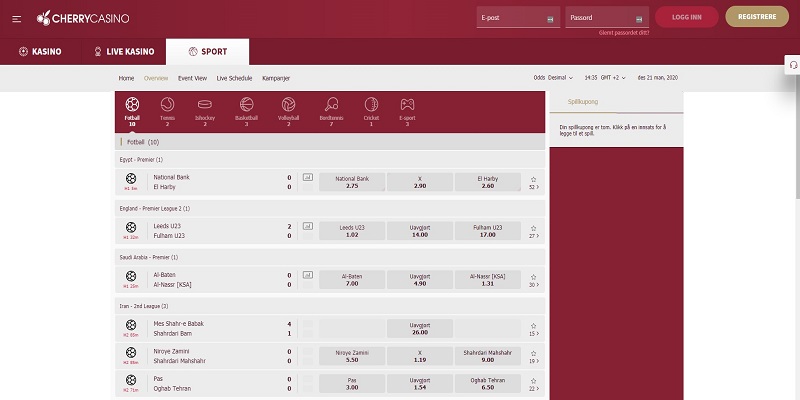Image resolution: width=800 pixels, height=400 pixels.
Task: Open the Odds Desimal format dropdown
Action: (x=553, y=78)
